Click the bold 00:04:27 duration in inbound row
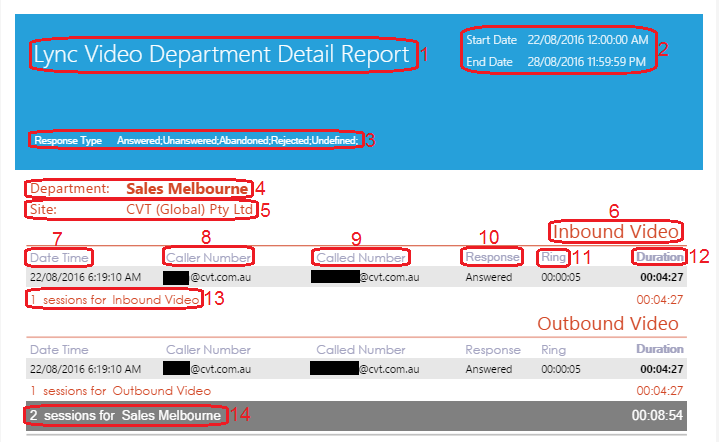Screen dimensions: 719x442 click(x=662, y=277)
